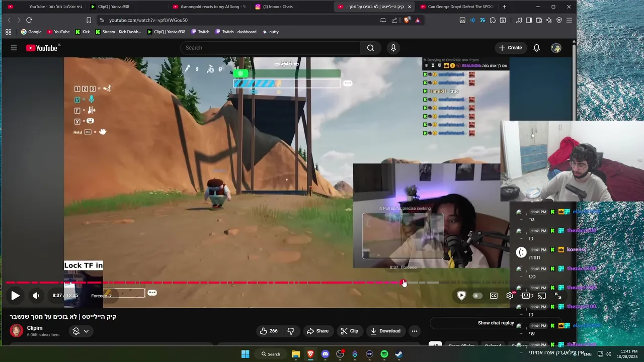Switch to Can George Droyd tab

457,7
